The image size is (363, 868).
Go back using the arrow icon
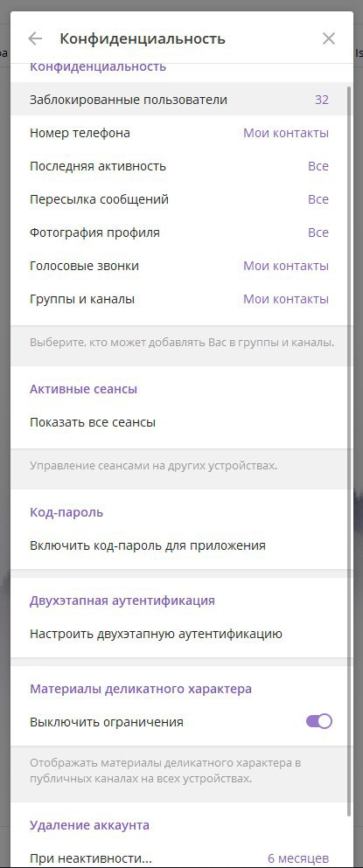coord(35,38)
